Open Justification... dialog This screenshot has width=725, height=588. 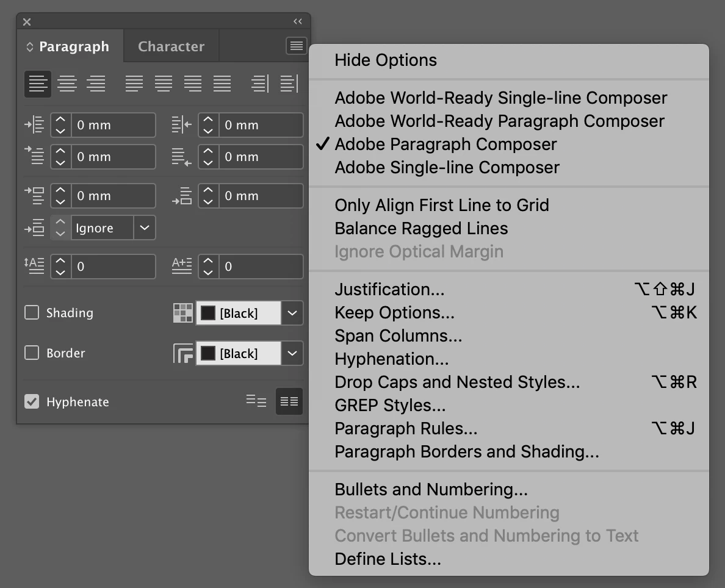coord(508,289)
